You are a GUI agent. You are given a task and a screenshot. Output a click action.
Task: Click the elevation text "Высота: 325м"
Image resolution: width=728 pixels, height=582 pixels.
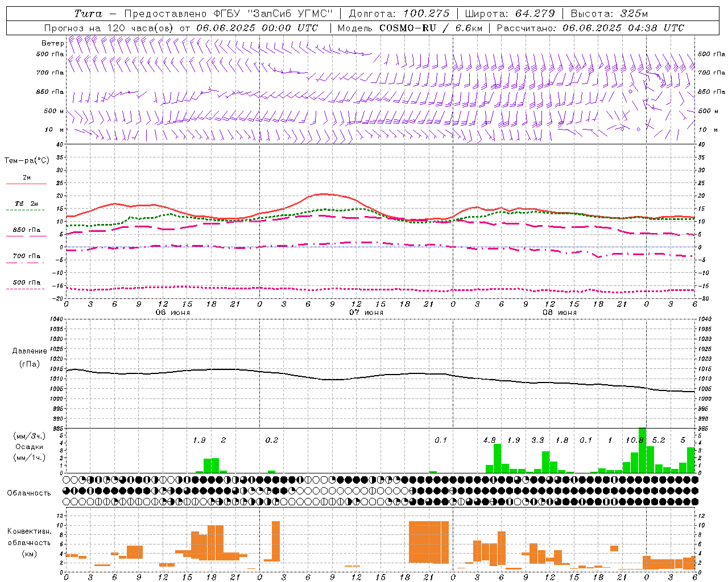pos(609,14)
